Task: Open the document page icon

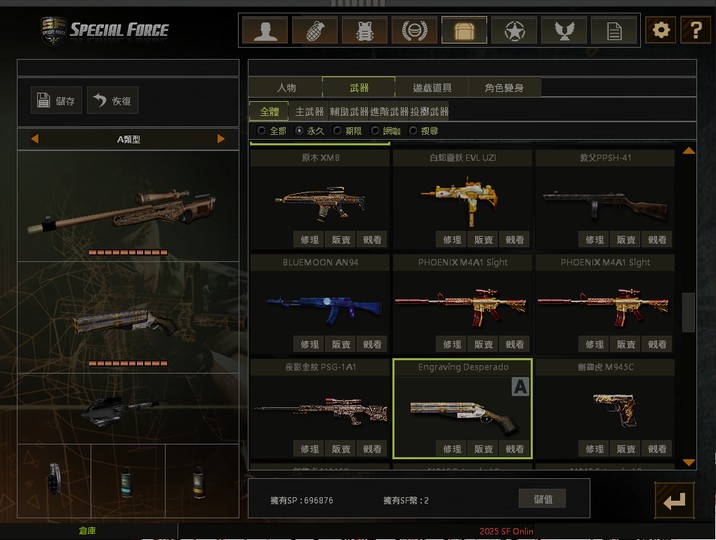Action: [x=614, y=30]
